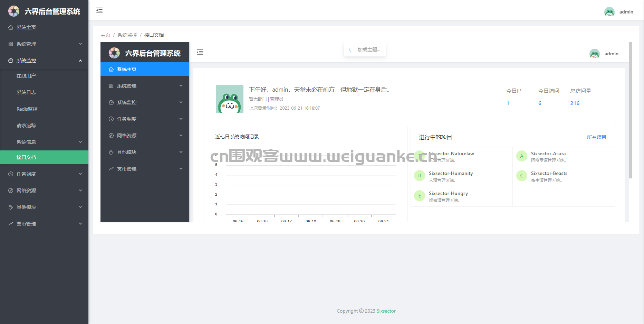Open the inner frame admin avatar
The image size is (644, 324).
click(x=595, y=54)
